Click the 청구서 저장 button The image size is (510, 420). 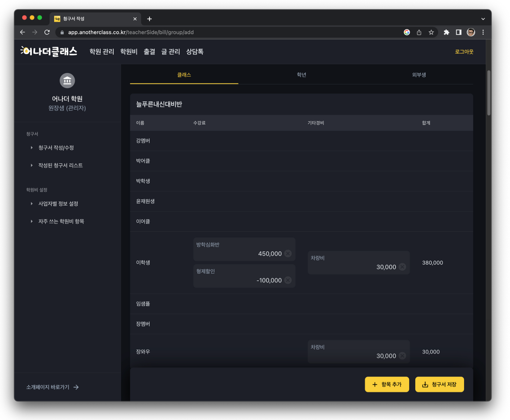click(440, 384)
